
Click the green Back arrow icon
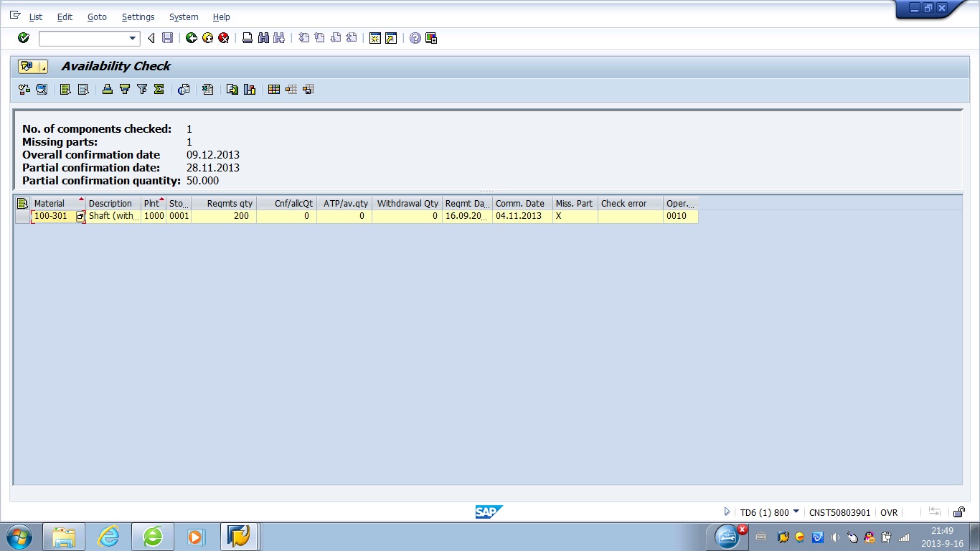coord(191,38)
